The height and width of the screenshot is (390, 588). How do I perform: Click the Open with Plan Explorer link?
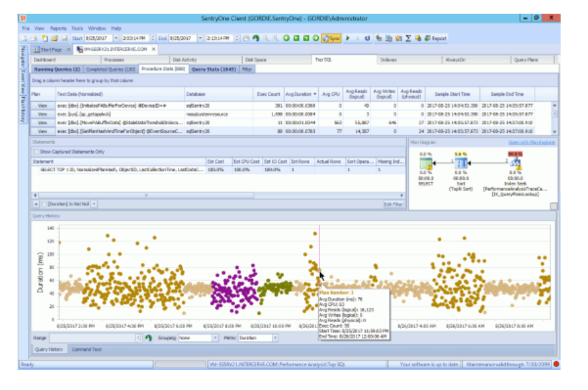[x=533, y=143]
